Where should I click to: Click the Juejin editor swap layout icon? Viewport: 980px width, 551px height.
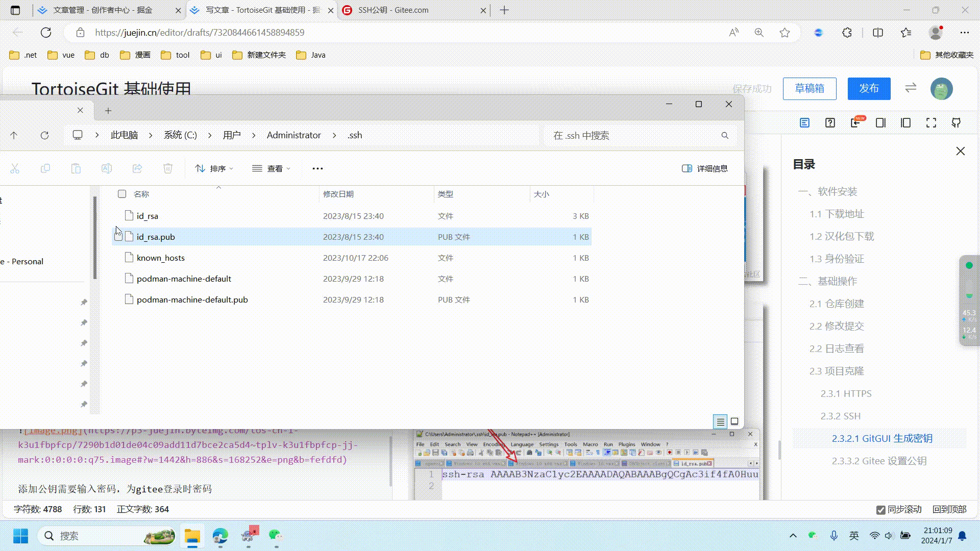coord(911,88)
